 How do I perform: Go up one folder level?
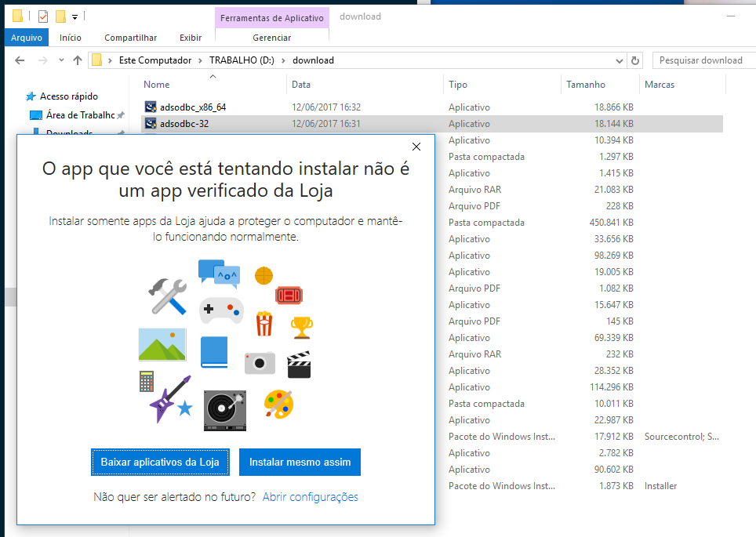[x=77, y=60]
